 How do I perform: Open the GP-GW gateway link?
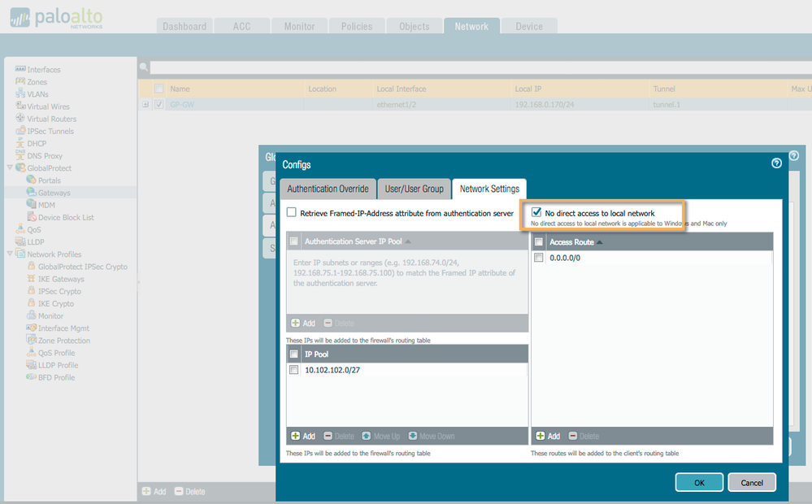(182, 105)
